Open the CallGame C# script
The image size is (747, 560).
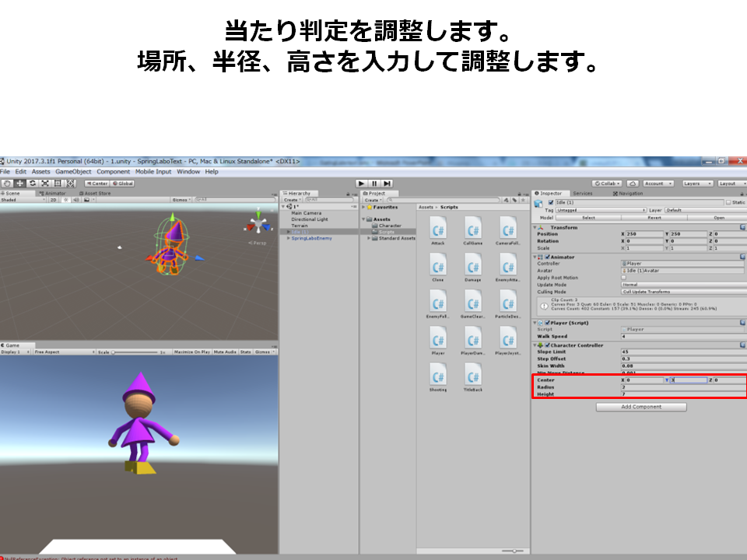pyautogui.click(x=472, y=231)
